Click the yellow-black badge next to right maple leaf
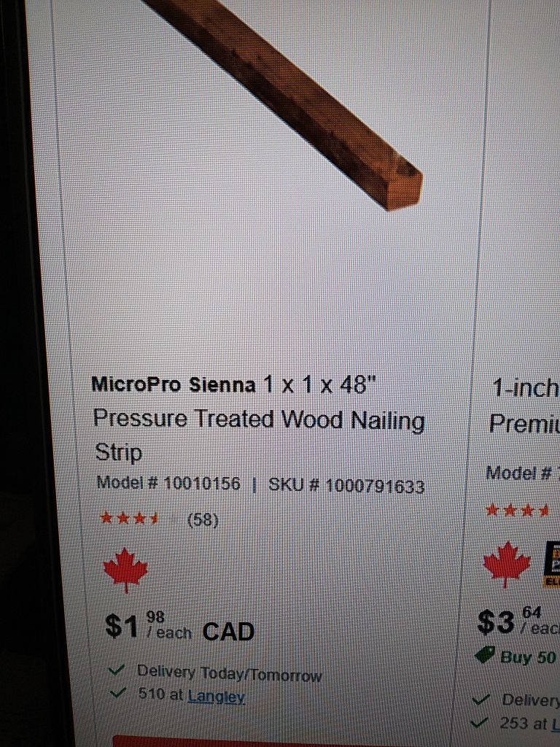 552,564
